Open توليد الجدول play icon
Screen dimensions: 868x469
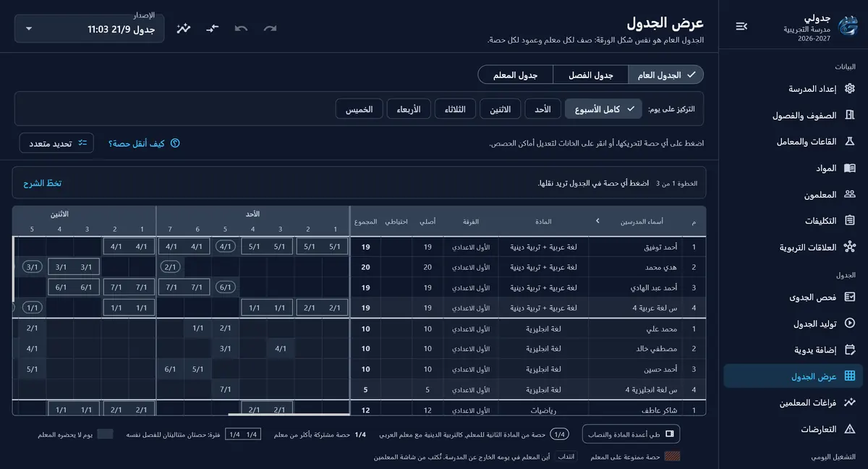coord(850,324)
